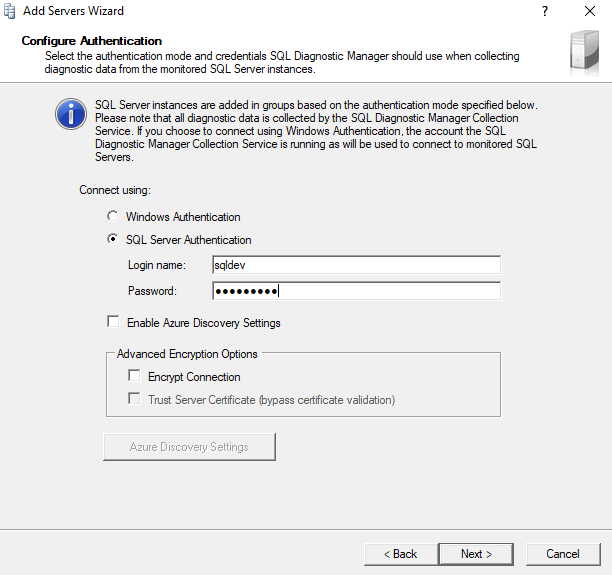Click the Add Servers Wizard title icon
This screenshot has height=575, width=612.
tap(9, 11)
